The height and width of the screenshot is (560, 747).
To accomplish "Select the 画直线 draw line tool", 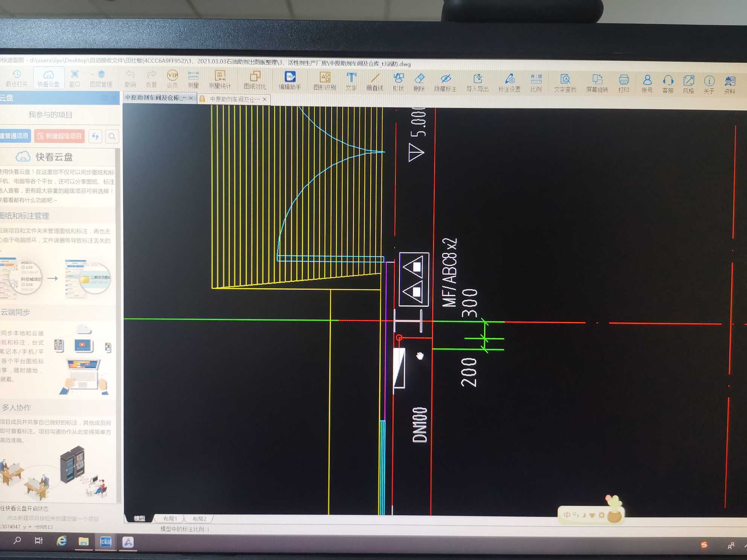I will click(375, 82).
